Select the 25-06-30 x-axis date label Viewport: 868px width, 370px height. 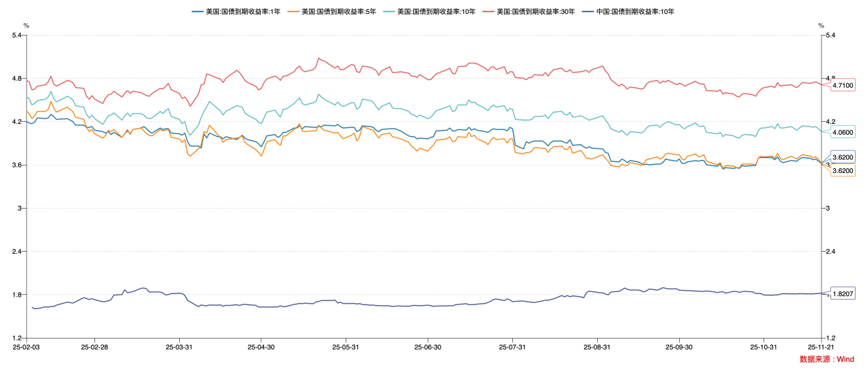pos(428,347)
